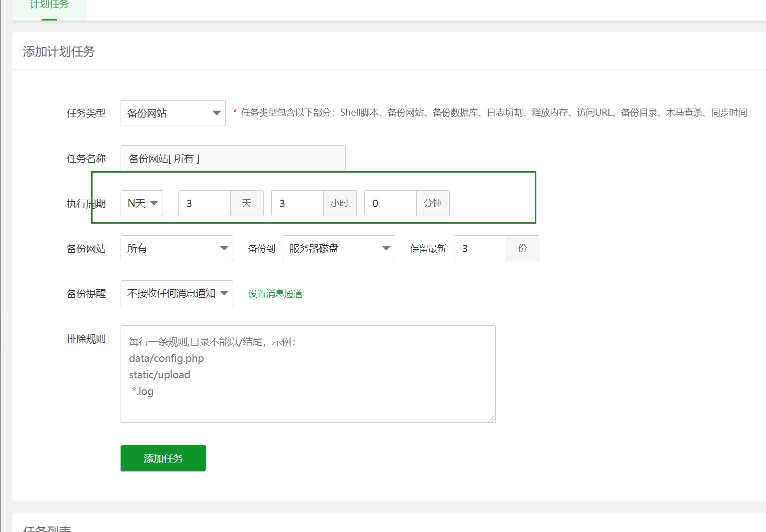Click the 任务名称 input field
Viewport: 766px width, 532px height.
tap(233, 158)
